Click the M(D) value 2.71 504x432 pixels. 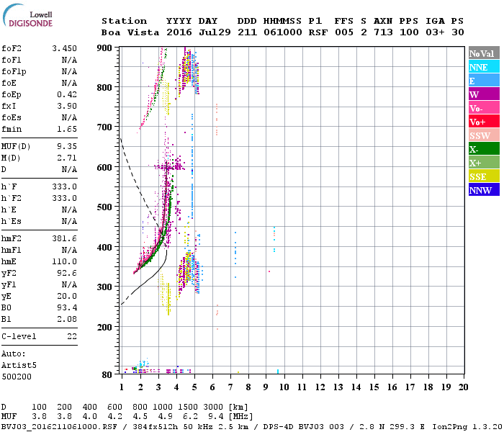point(67,158)
